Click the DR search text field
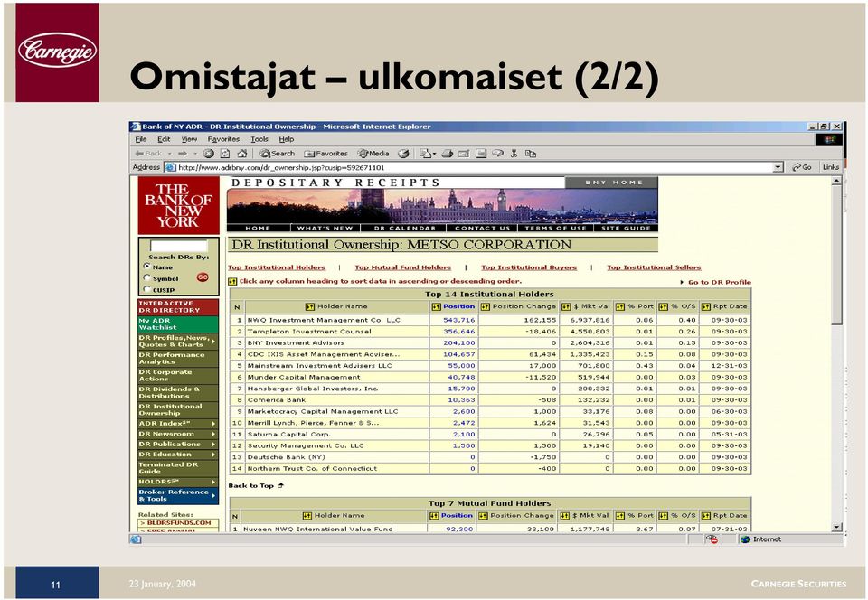 [x=179, y=246]
